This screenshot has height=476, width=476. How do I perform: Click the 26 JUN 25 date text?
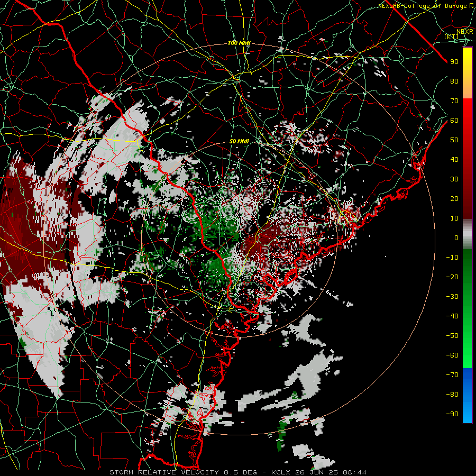tap(316, 472)
